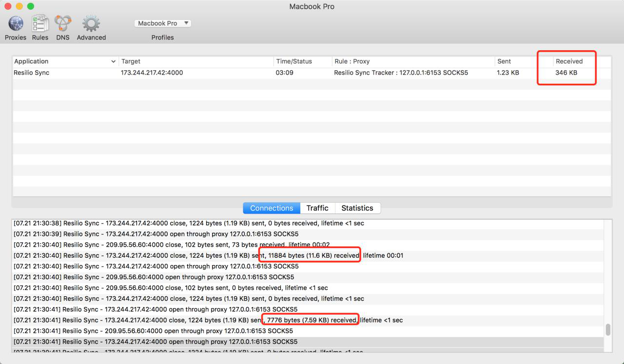Click the 1.23 KB sent value
The height and width of the screenshot is (364, 624).
click(508, 73)
